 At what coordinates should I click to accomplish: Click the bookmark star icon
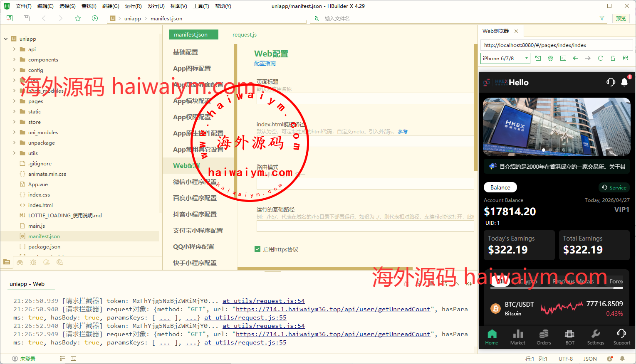tap(78, 18)
